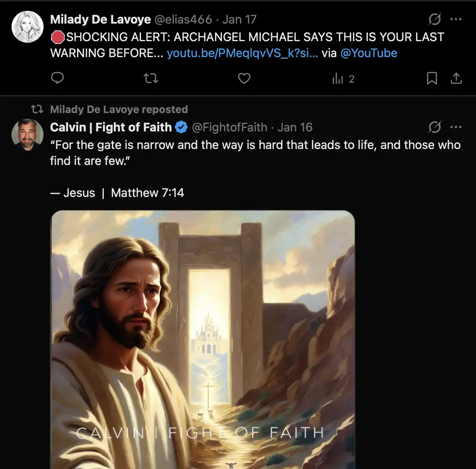Open Grok icon on Calvin's tweet
This screenshot has height=469, width=476.
point(434,127)
